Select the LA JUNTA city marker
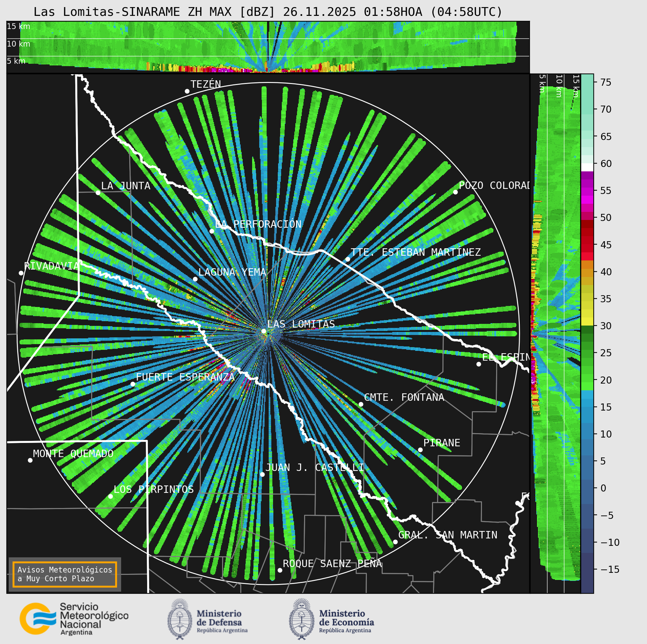 tap(98, 193)
